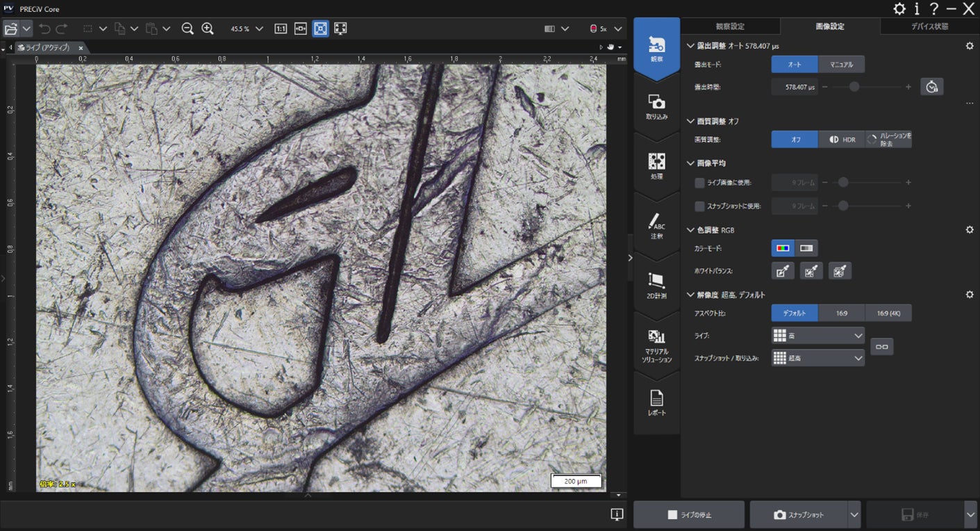The height and width of the screenshot is (531, 980).
Task: Switch to the 観察設定 tab
Action: click(x=730, y=26)
